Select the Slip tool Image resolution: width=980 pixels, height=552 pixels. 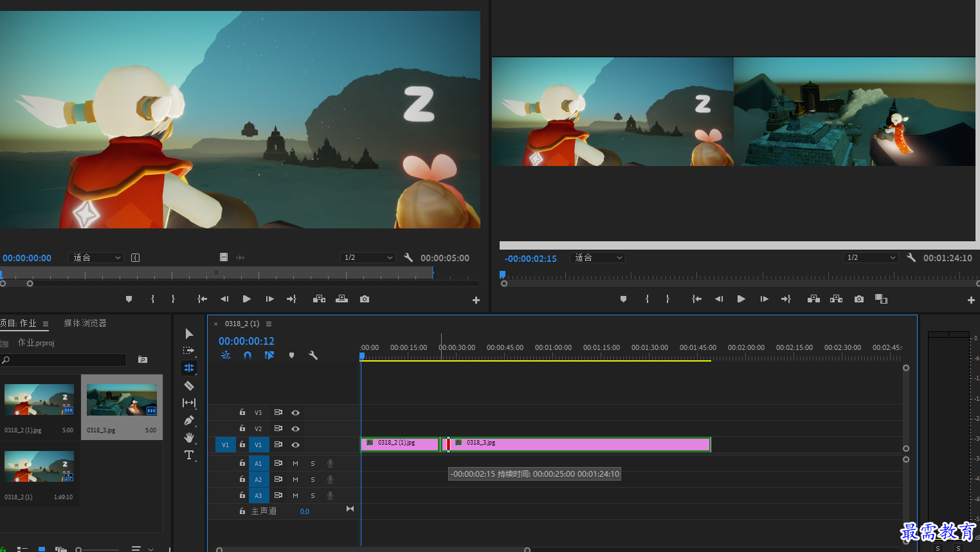(189, 403)
